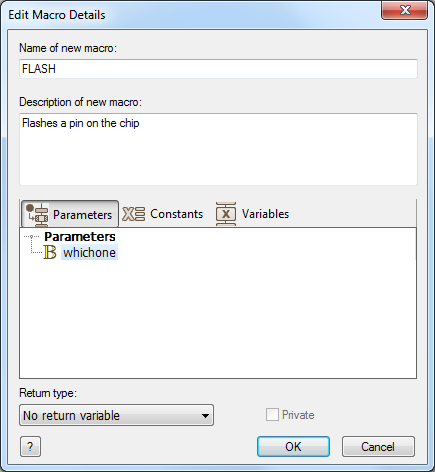Select the whichone parameter in the tree

point(89,252)
